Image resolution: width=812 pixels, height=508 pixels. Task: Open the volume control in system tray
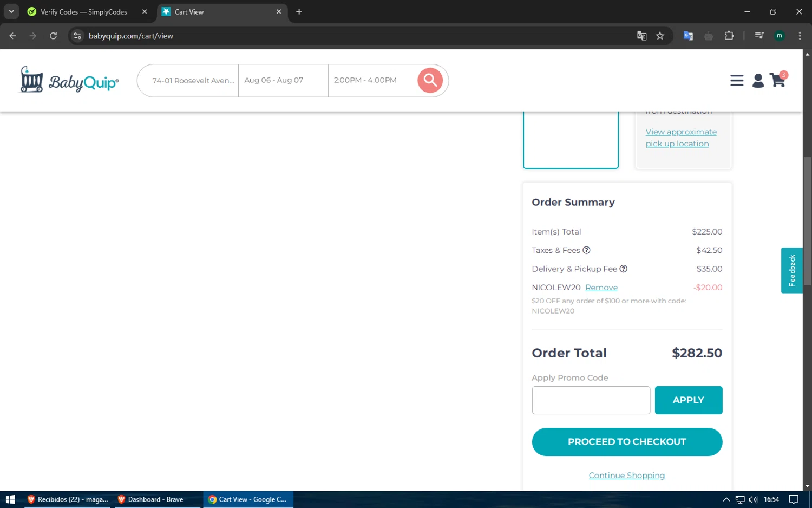tap(753, 499)
